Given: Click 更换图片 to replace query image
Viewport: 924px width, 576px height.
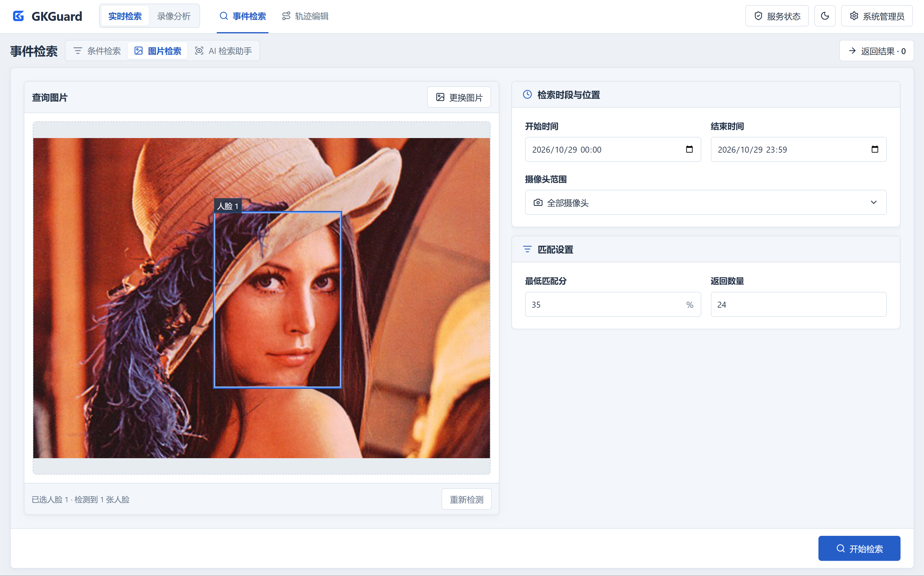Looking at the screenshot, I should click(459, 97).
